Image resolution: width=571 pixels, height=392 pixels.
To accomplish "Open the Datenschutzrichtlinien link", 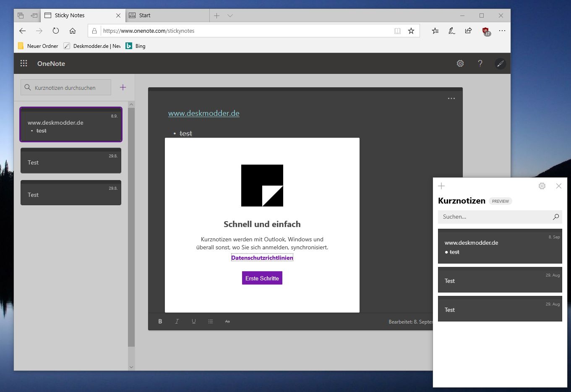I will coord(262,258).
